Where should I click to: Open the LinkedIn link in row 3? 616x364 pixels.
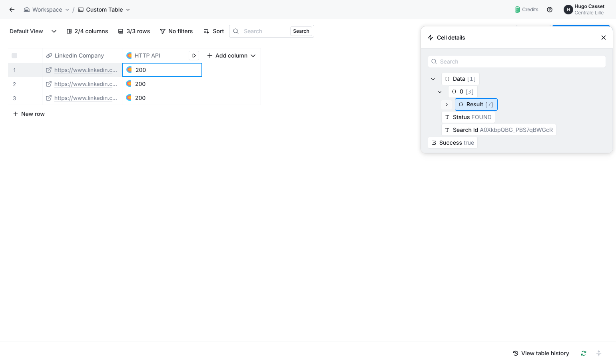86,98
